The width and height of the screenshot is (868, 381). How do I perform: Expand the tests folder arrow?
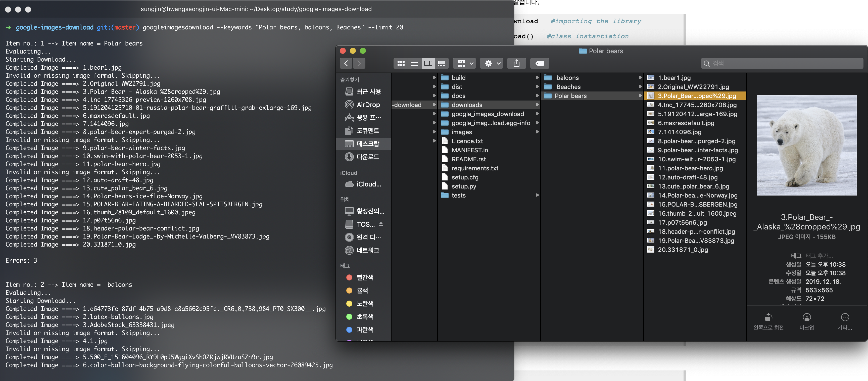[x=538, y=195]
